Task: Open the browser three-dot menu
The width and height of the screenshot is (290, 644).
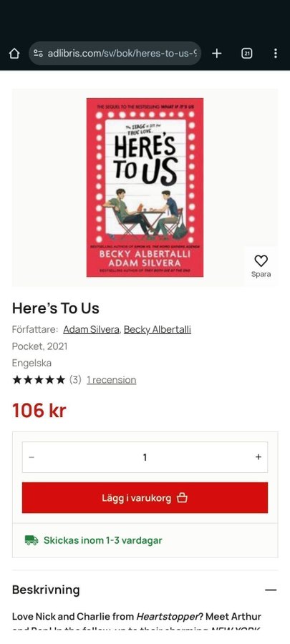Action: 275,54
